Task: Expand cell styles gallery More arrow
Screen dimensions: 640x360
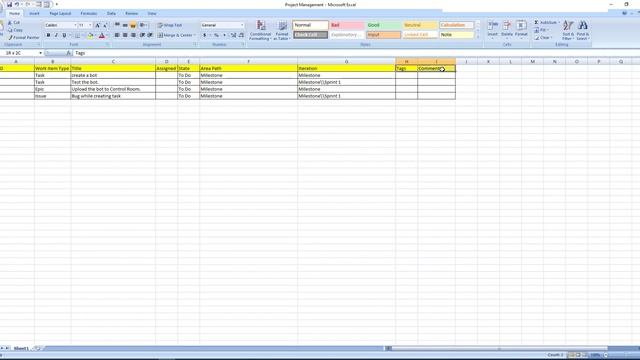Action: 478,38
